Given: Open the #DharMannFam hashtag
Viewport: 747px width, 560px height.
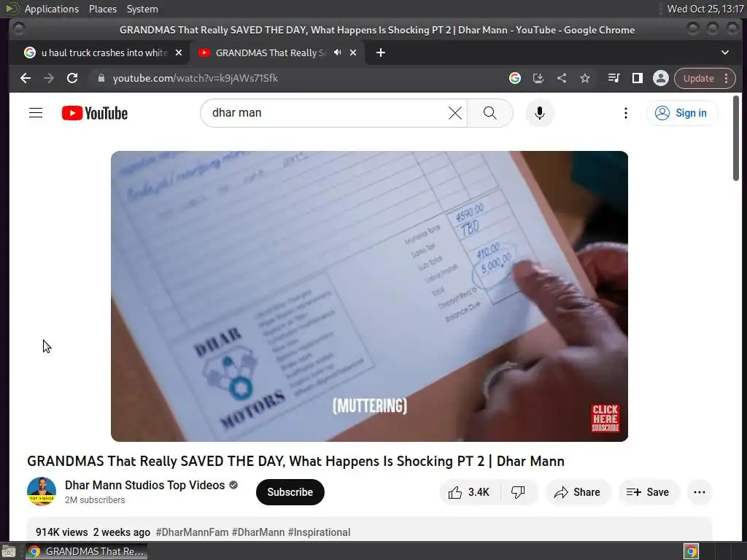Looking at the screenshot, I should 192,532.
